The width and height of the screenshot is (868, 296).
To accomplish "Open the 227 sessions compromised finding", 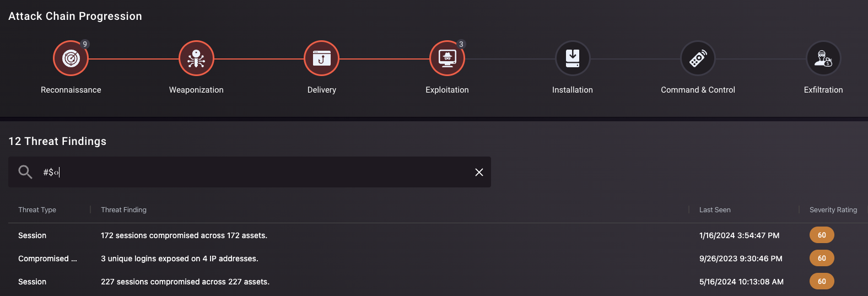I will [185, 282].
